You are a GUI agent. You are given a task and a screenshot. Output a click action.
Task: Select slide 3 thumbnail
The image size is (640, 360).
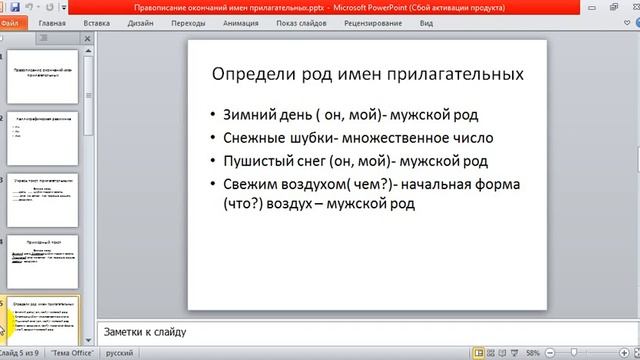[x=42, y=200]
